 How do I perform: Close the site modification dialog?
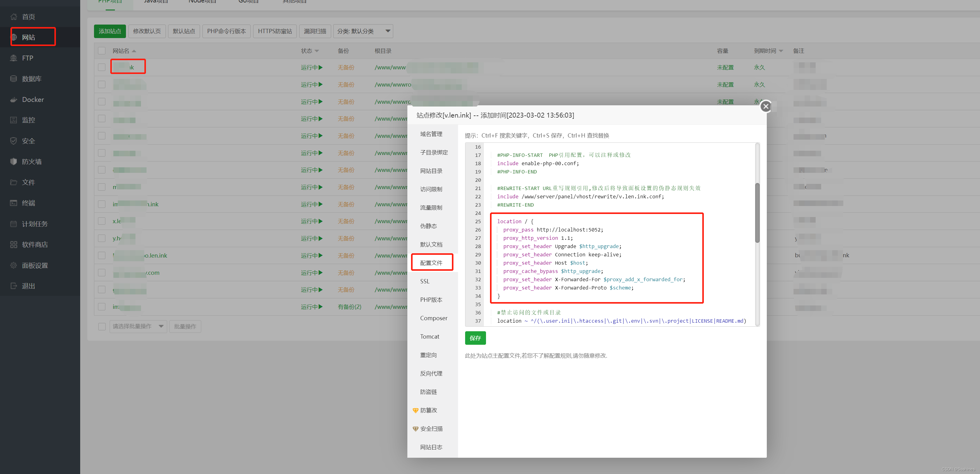(766, 107)
